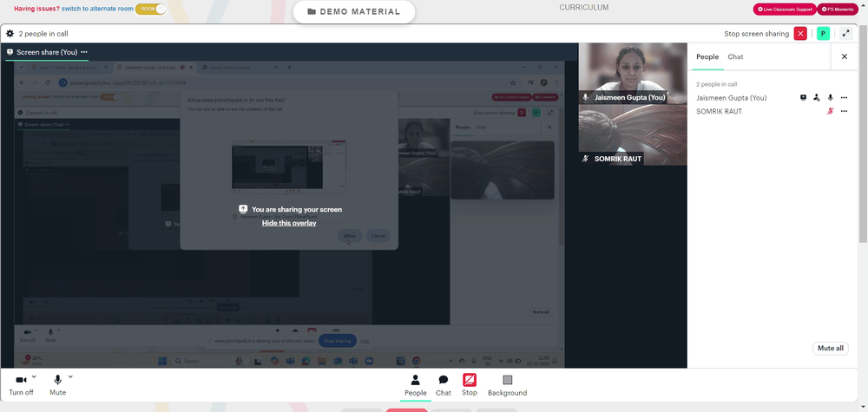Toggle fullscreen expand icon
The height and width of the screenshot is (412, 868).
tap(845, 34)
